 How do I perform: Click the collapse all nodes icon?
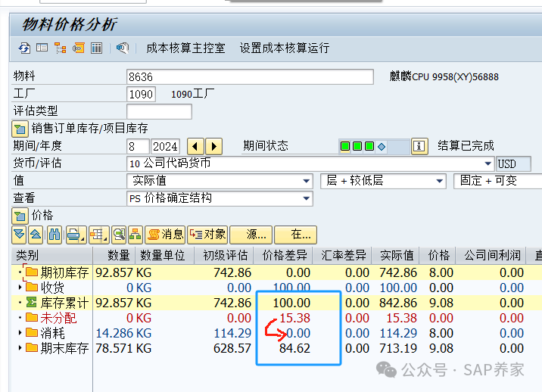pyautogui.click(x=36, y=235)
